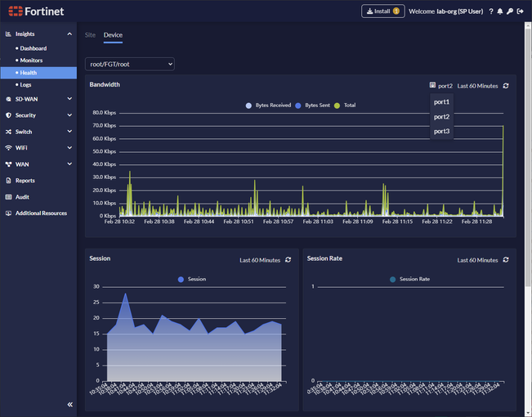Click the key icon in header
Image resolution: width=532 pixels, height=417 pixels.
510,11
